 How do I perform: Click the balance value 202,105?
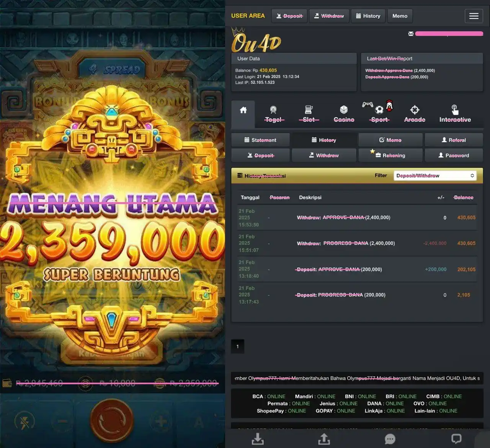(x=466, y=269)
